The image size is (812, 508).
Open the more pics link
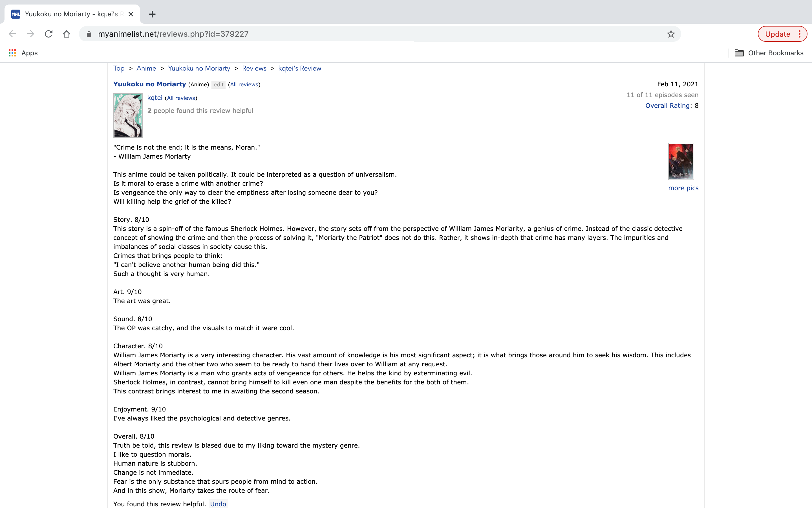[x=683, y=188]
